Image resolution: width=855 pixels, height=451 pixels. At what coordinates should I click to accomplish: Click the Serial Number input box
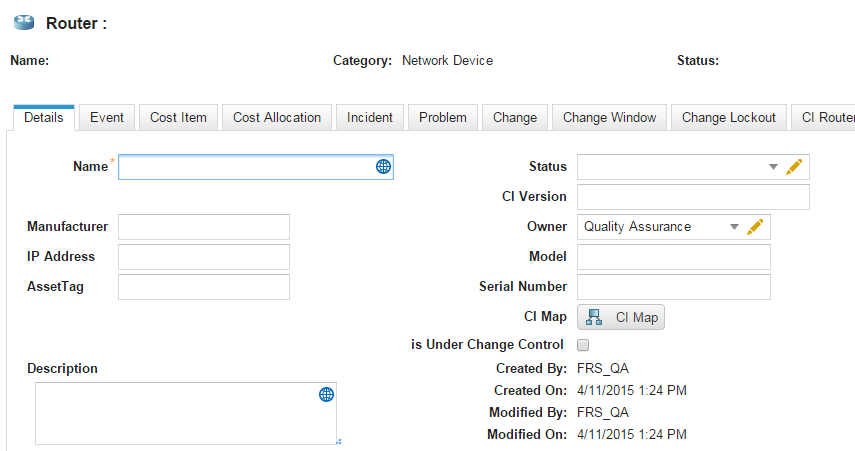pos(673,287)
